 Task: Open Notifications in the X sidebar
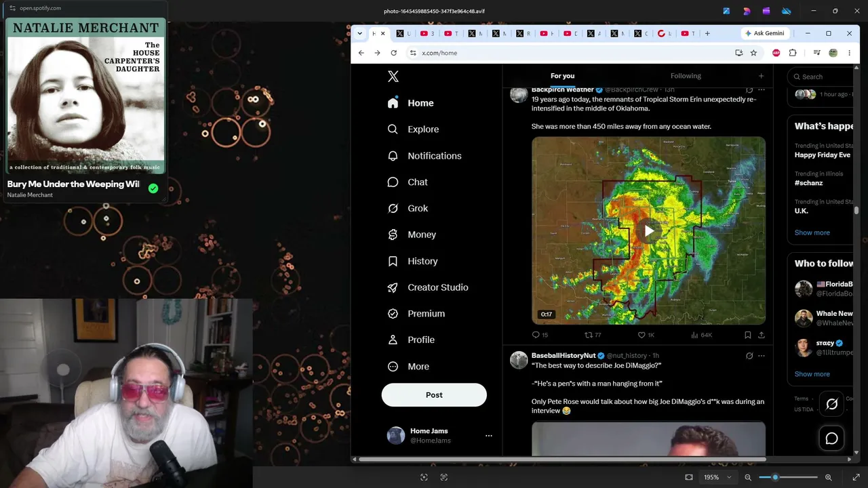coord(425,156)
